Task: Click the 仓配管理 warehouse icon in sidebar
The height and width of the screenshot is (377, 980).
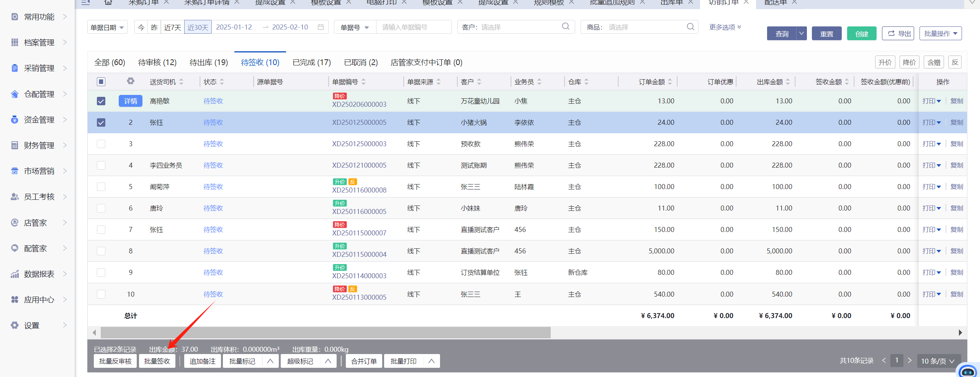Action: tap(15, 94)
